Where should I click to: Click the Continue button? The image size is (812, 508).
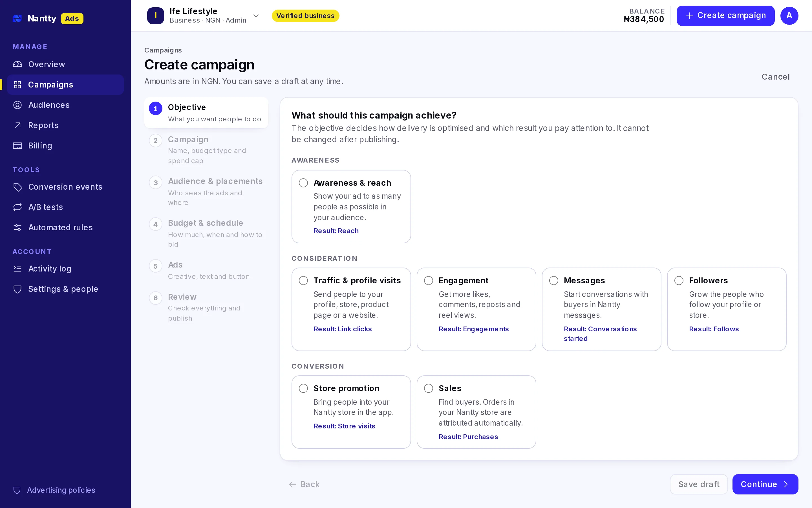765,484
